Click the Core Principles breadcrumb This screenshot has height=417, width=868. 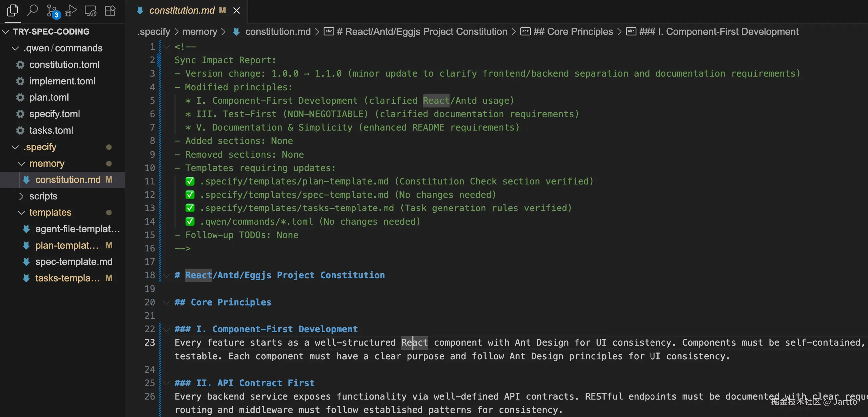(580, 32)
